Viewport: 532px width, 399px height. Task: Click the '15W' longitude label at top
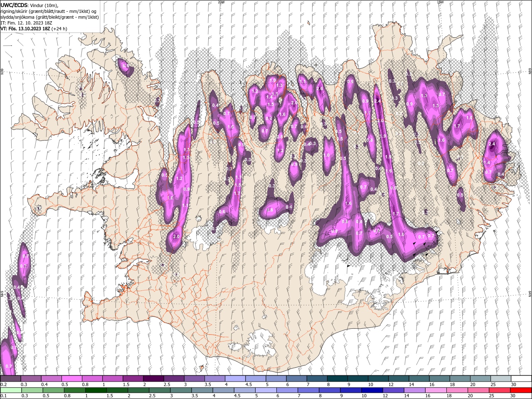[440, 2]
